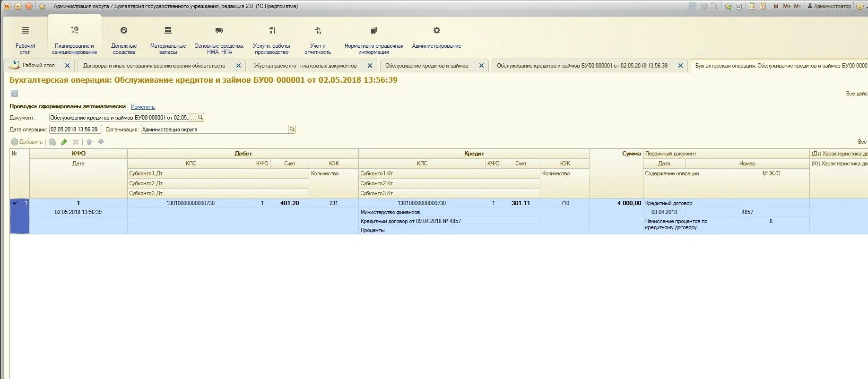Open Услуги, работы, производство section
The width and height of the screenshot is (868, 379).
(272, 40)
